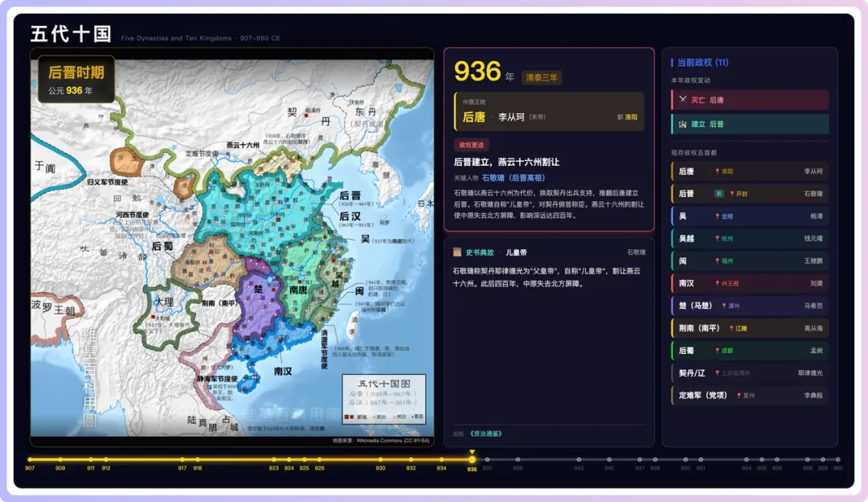
Task: Click the book icon next to 史书典故
Action: coord(457,252)
